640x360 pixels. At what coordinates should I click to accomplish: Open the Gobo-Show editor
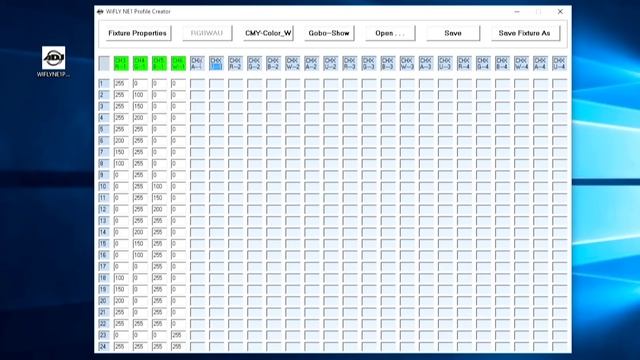tap(329, 33)
